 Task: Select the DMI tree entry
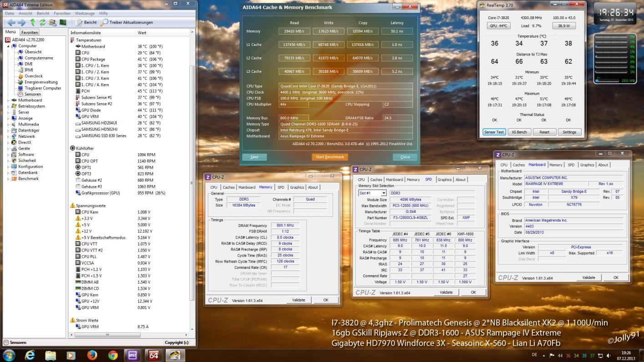pyautogui.click(x=28, y=64)
